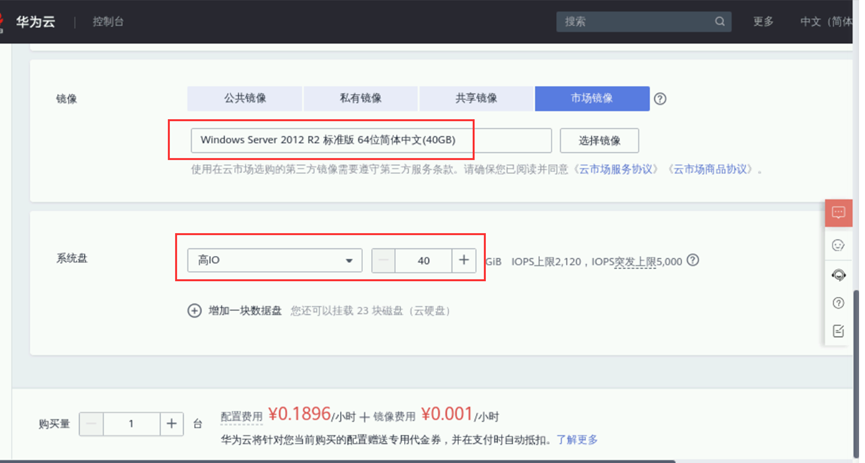The image size is (865, 463).
Task: Select the 市场镜像 tab
Action: [x=592, y=98]
